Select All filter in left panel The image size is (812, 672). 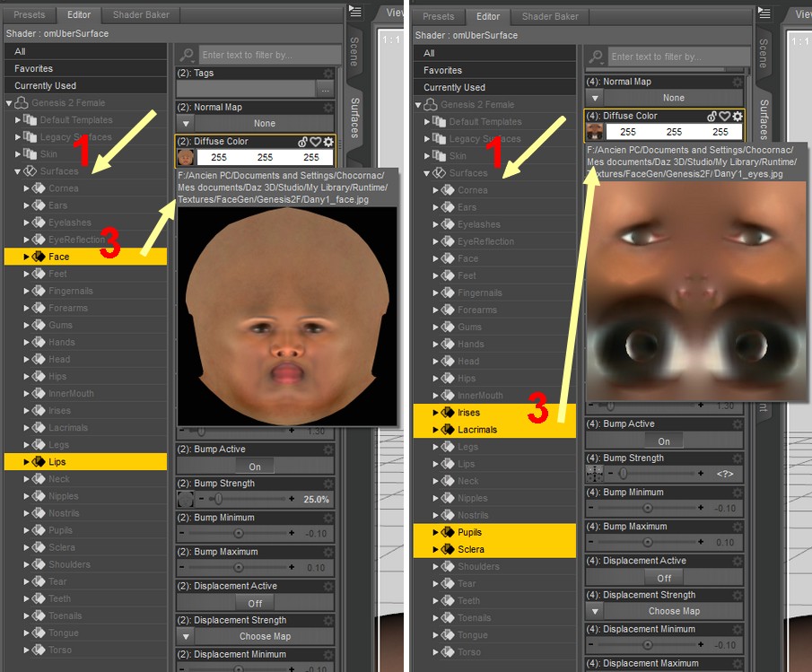click(85, 51)
